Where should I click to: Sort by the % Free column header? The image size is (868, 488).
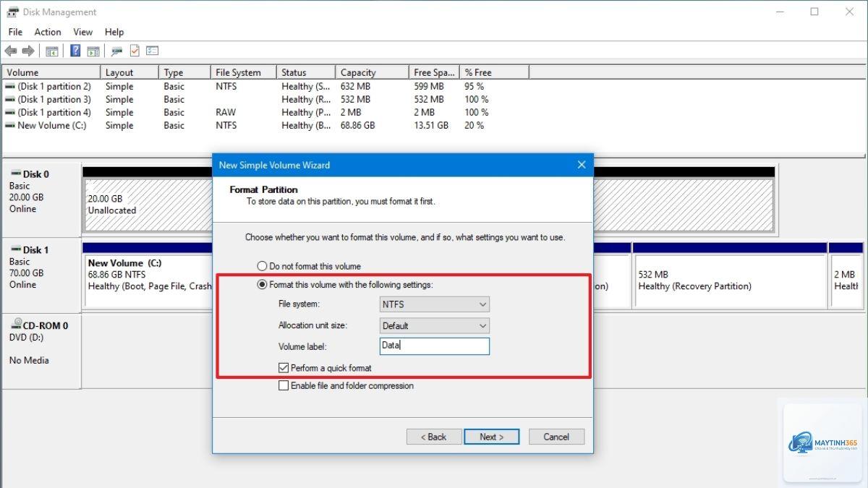(495, 72)
